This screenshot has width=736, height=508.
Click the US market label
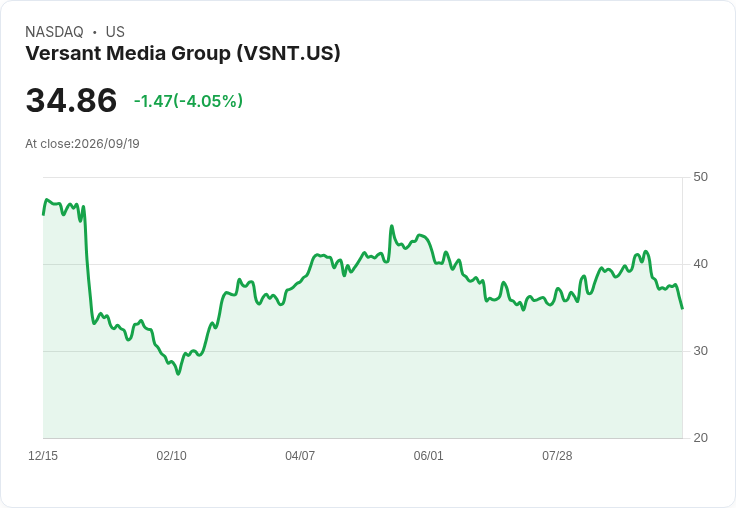tap(115, 32)
